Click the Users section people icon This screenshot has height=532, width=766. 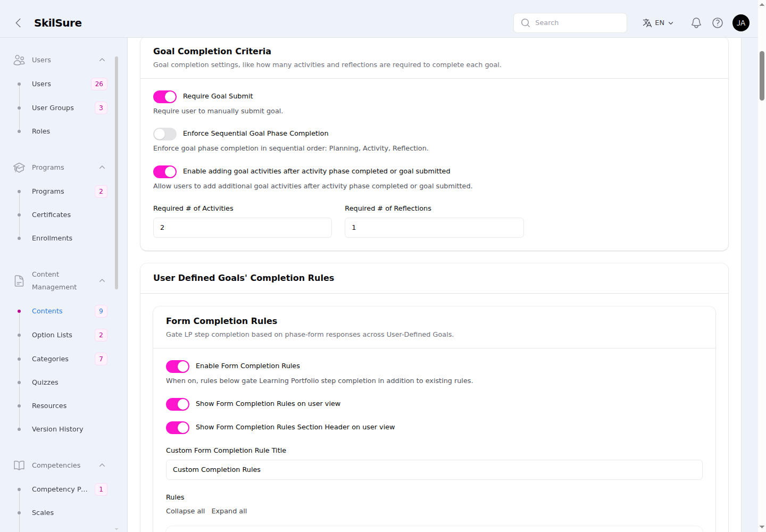(19, 60)
